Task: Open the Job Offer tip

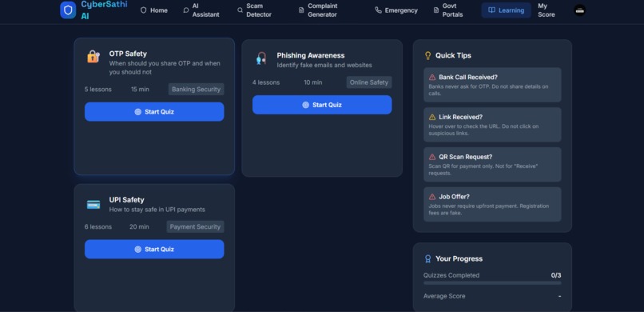Action: pos(492,204)
